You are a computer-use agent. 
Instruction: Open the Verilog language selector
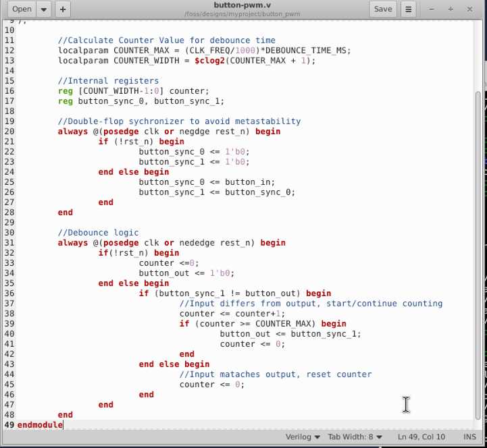[302, 437]
